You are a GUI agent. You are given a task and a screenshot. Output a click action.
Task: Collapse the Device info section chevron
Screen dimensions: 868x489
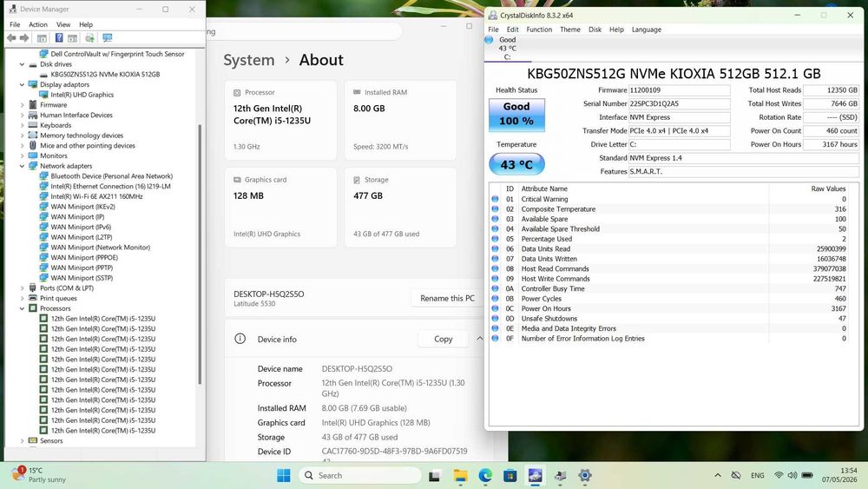coord(479,339)
